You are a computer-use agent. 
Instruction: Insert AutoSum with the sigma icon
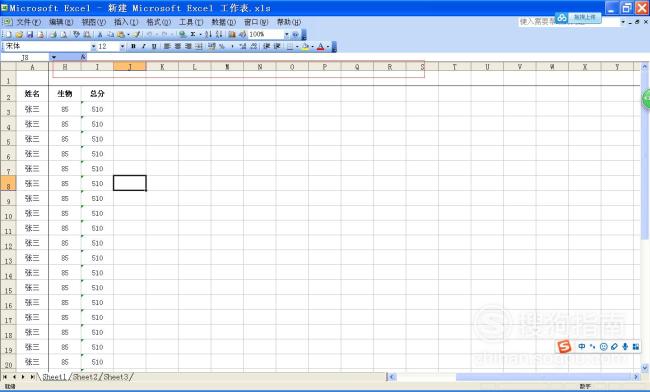point(193,34)
